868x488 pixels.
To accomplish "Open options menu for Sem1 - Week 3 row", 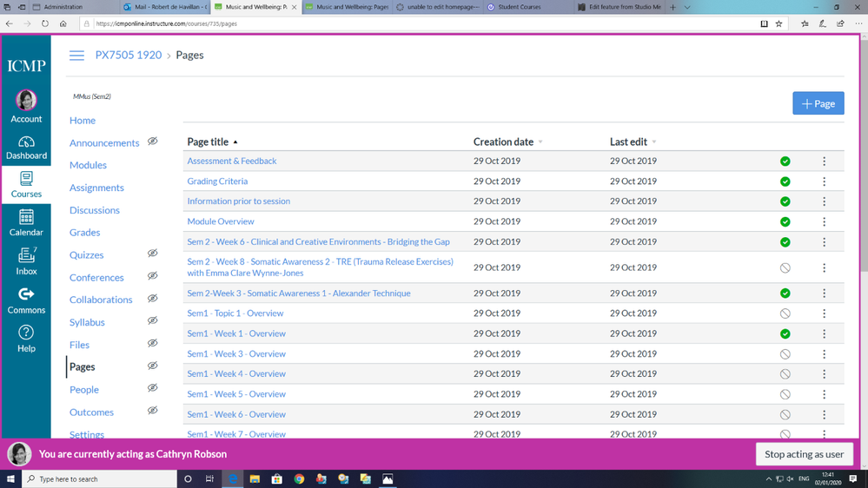I will [824, 354].
